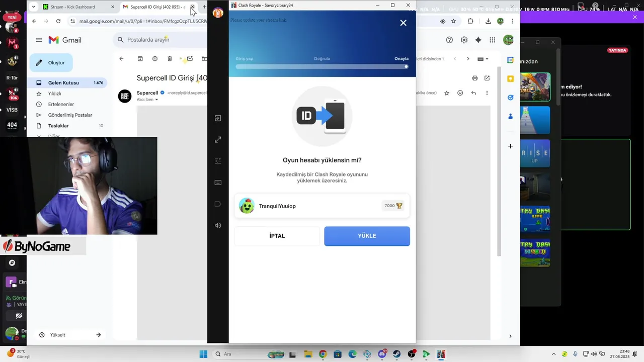The height and width of the screenshot is (362, 644).
Task: Open the email's more options three dots
Action: click(x=487, y=93)
